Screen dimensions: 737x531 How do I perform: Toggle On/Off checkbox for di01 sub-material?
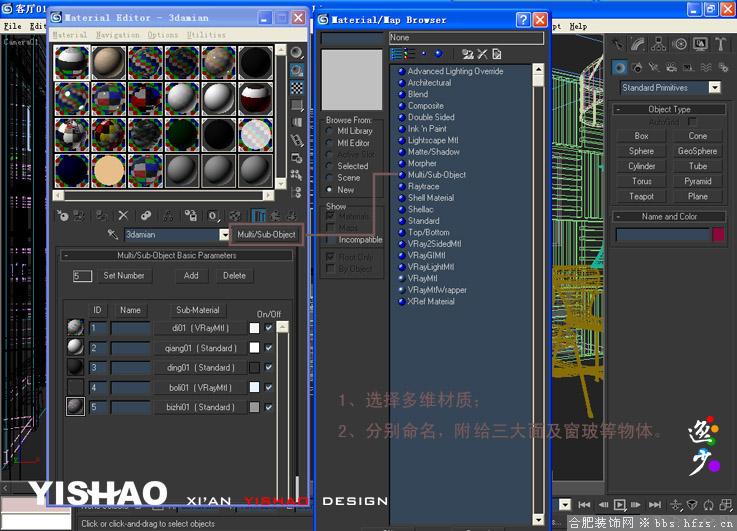(x=268, y=328)
